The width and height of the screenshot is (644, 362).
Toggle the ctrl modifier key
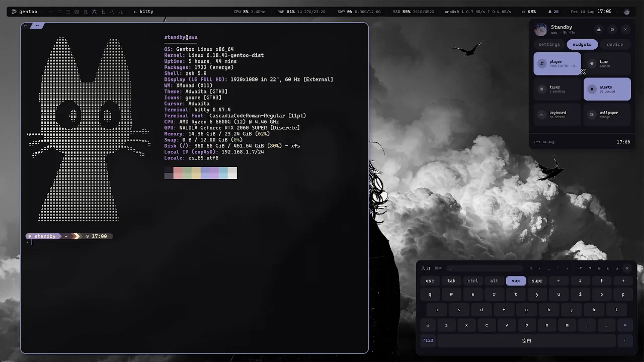(473, 281)
